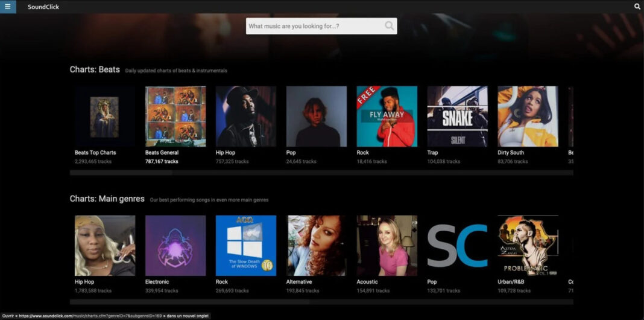
Task: Click the 'Beats General' title link
Action: [162, 153]
